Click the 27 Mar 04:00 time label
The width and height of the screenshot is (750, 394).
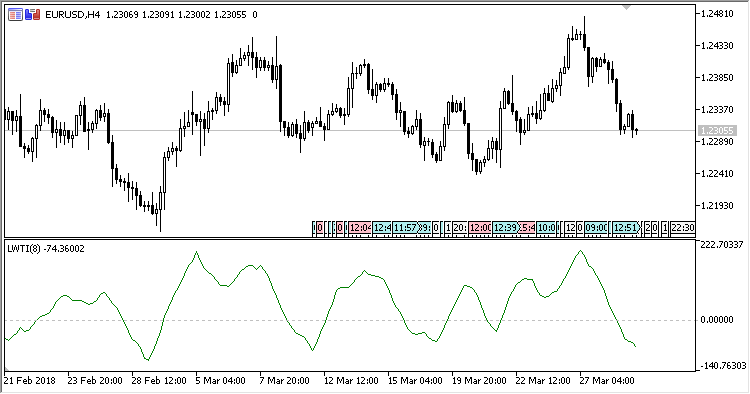[607, 381]
